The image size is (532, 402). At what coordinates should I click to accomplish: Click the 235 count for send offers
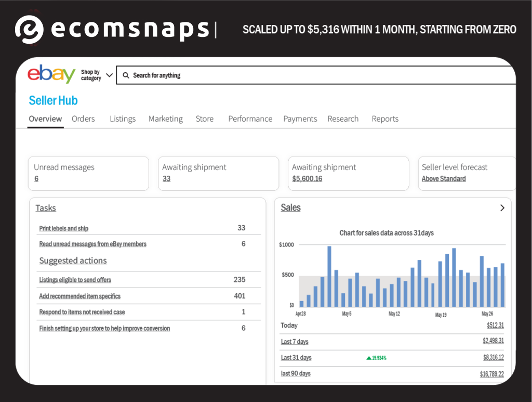point(240,279)
